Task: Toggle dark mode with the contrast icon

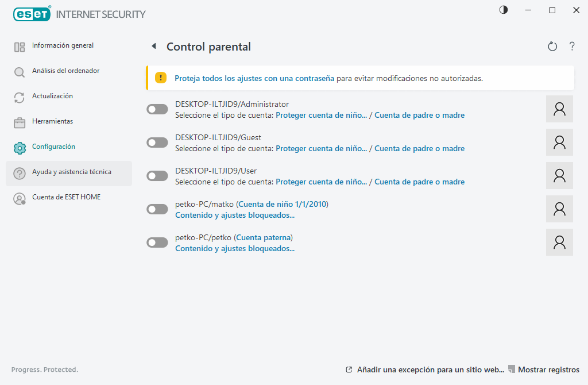Action: (x=503, y=10)
